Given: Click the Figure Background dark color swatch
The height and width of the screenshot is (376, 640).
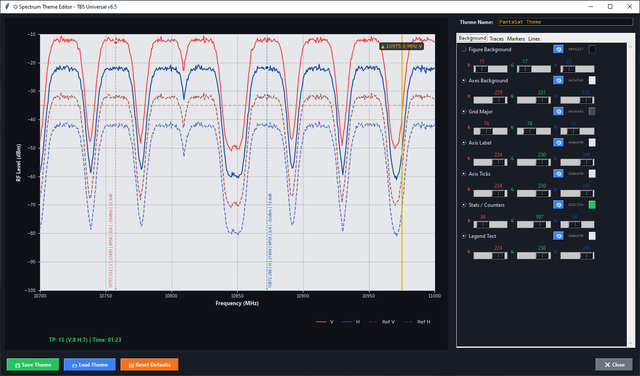Looking at the screenshot, I should 592,49.
